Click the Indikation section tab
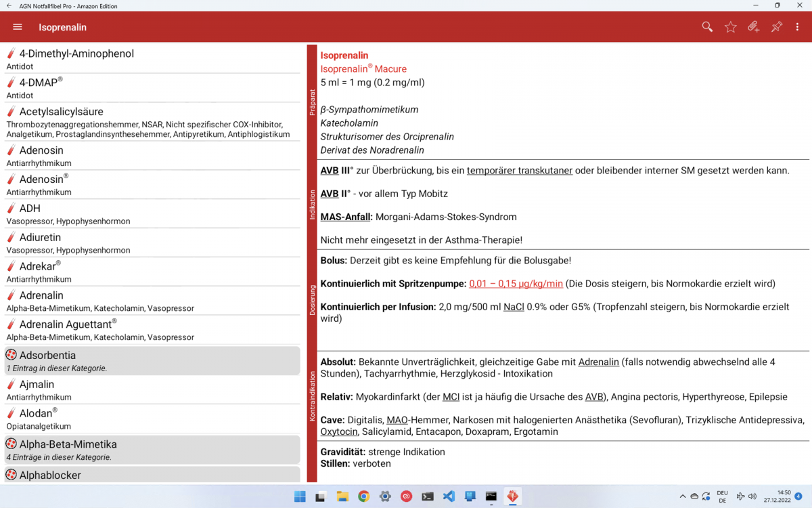812x508 pixels. (x=312, y=204)
